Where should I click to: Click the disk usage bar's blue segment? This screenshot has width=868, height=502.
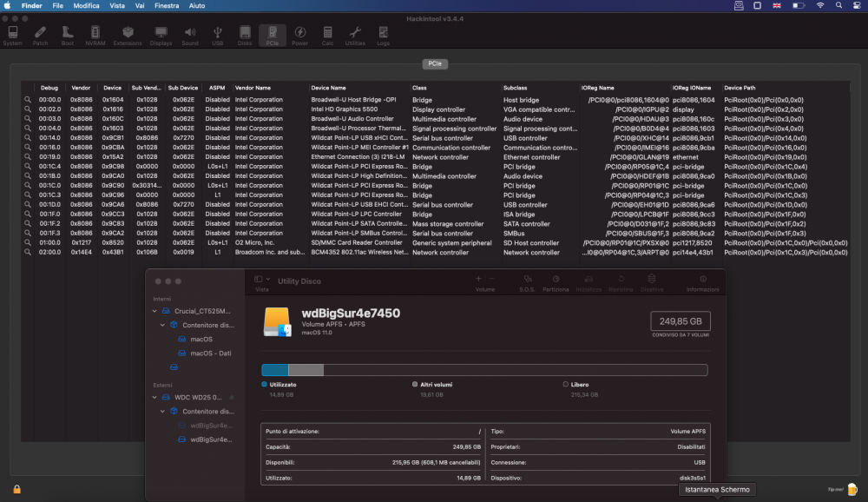274,370
